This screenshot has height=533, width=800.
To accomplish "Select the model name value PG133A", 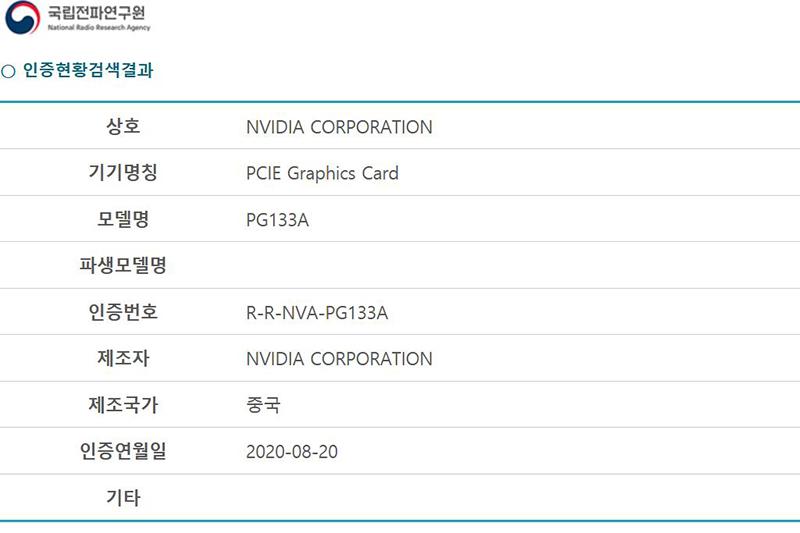I will click(277, 220).
